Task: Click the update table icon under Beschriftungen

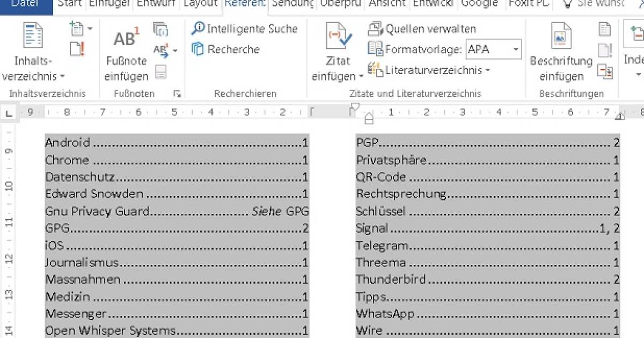Action: click(x=605, y=50)
